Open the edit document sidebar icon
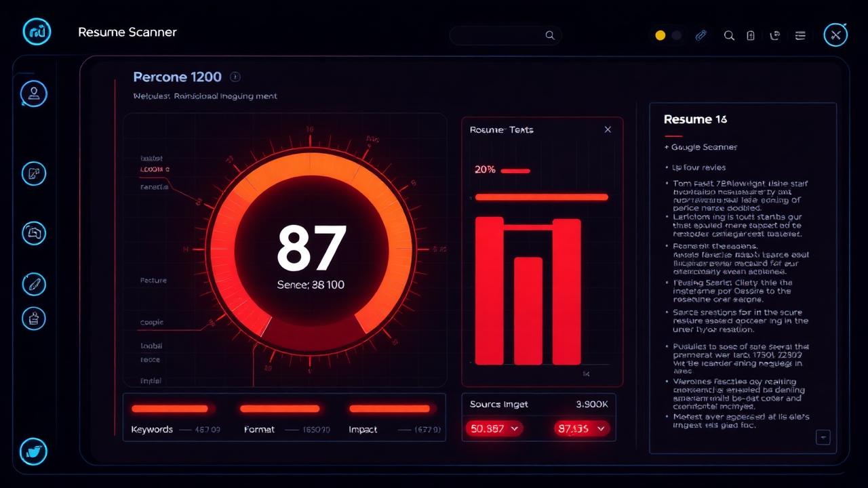868x488 pixels. (34, 174)
